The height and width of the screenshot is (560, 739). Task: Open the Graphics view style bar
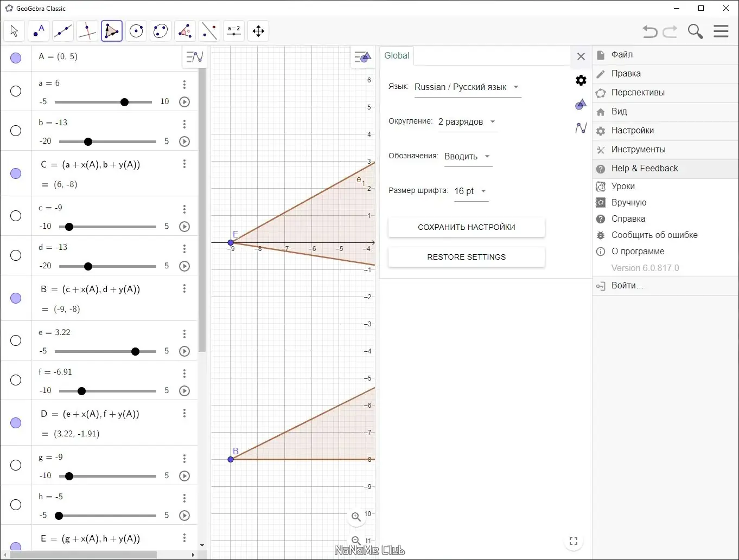pos(362,57)
